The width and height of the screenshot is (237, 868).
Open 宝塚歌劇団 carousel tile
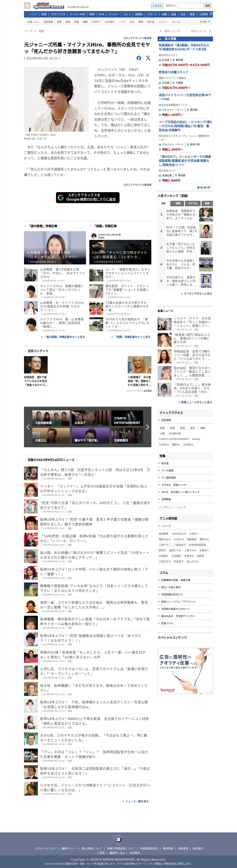(x=127, y=435)
